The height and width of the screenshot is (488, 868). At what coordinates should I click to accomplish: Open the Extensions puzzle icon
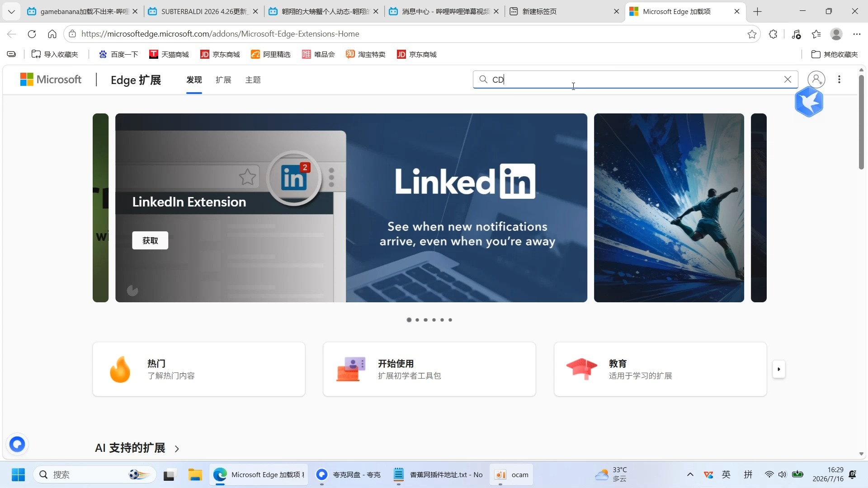point(773,34)
